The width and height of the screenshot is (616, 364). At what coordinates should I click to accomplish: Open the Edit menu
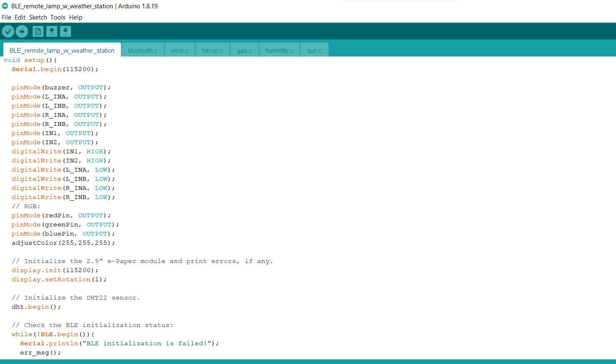[20, 17]
